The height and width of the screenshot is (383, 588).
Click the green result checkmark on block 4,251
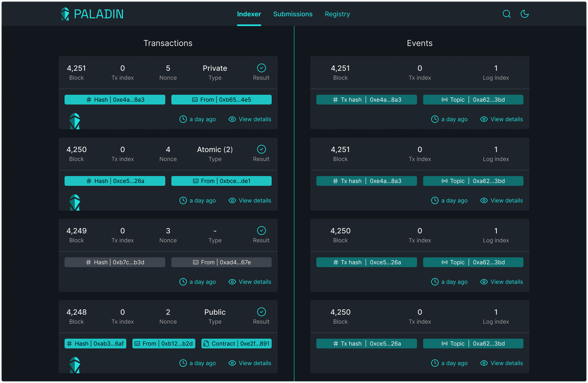coord(261,68)
